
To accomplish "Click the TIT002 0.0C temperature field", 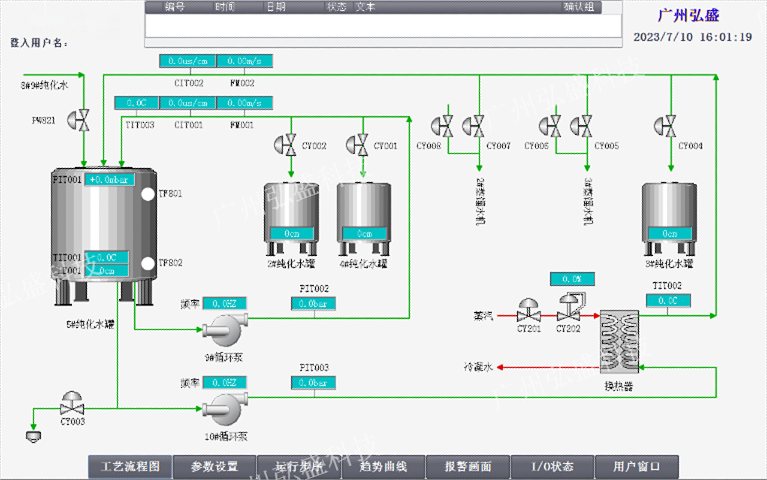I will point(668,300).
